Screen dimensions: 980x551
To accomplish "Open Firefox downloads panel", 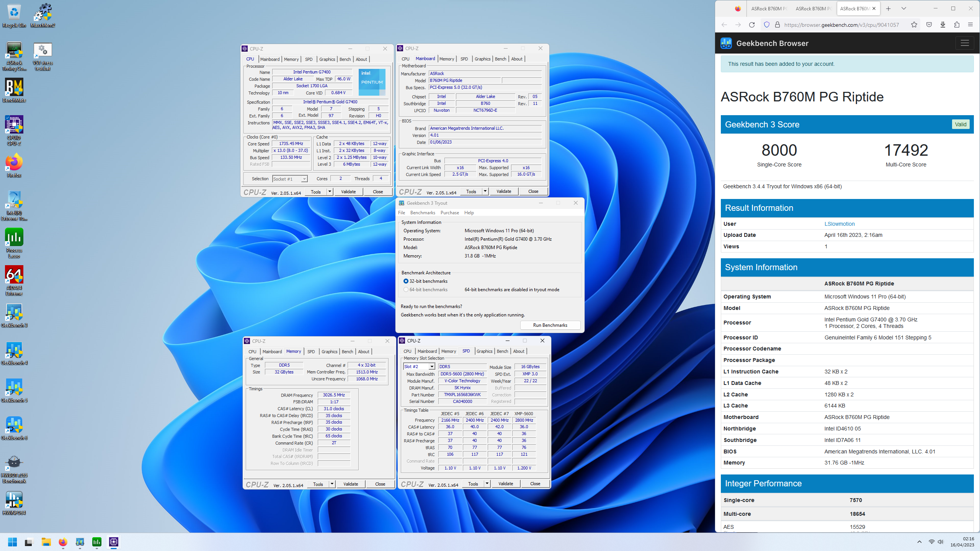I will [x=943, y=25].
